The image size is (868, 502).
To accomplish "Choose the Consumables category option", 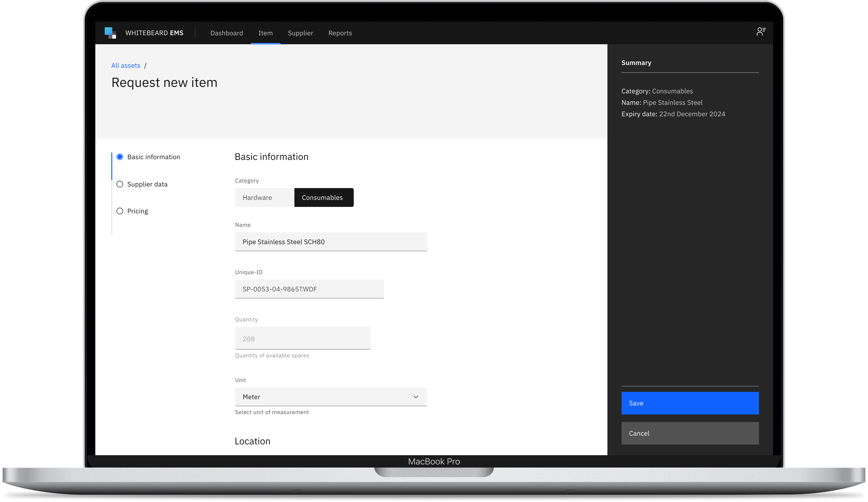I will [x=324, y=198].
